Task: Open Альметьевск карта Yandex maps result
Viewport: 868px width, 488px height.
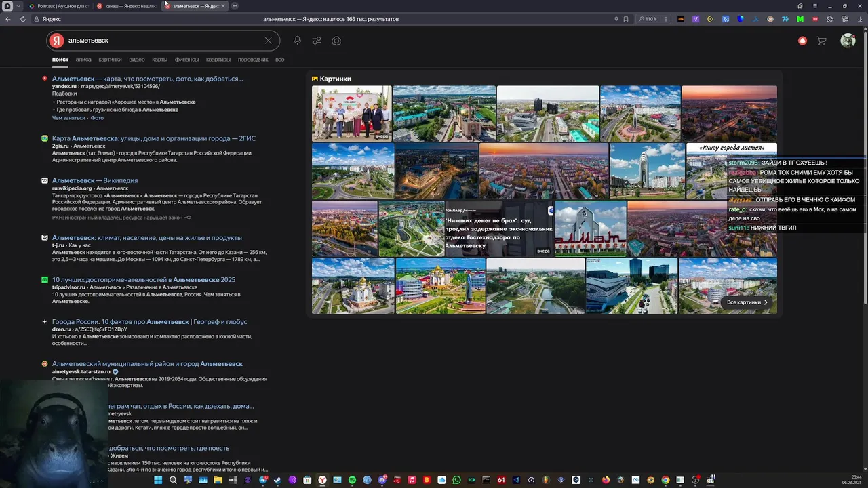Action: point(147,79)
